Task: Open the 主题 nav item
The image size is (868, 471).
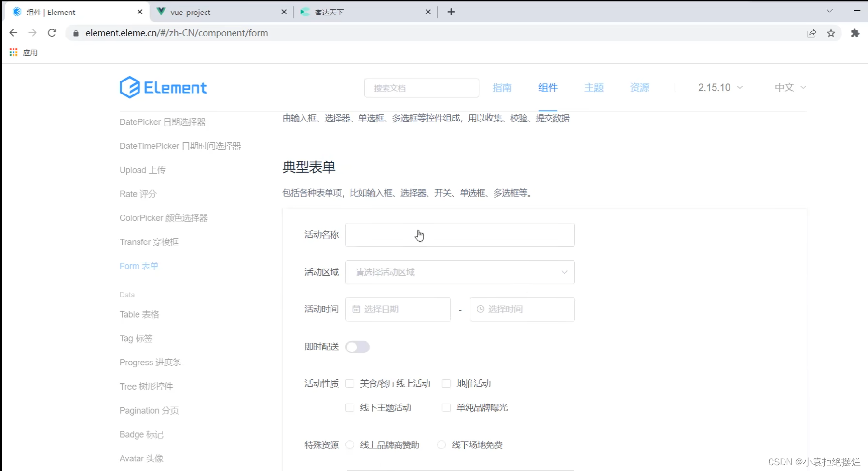Action: (x=594, y=88)
